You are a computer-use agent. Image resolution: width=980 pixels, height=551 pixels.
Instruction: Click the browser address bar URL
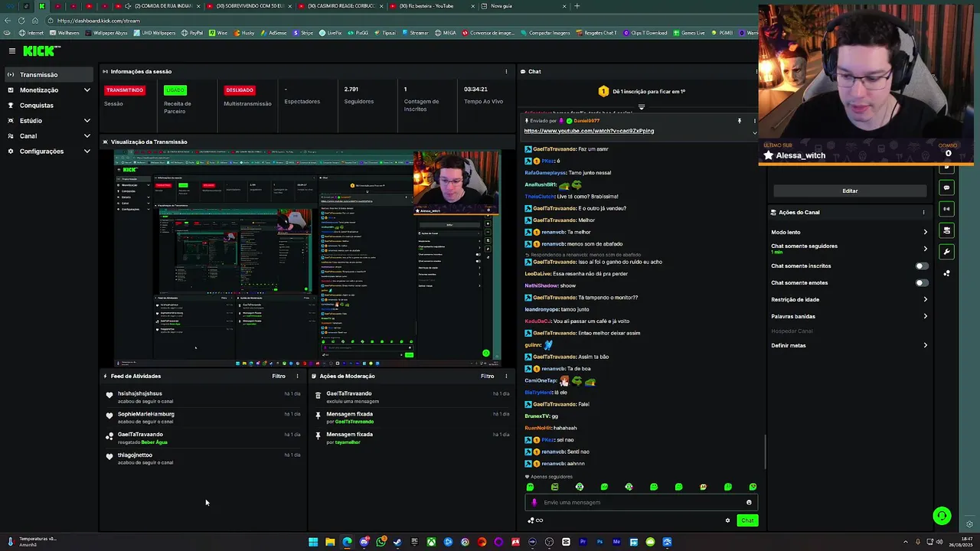99,21
